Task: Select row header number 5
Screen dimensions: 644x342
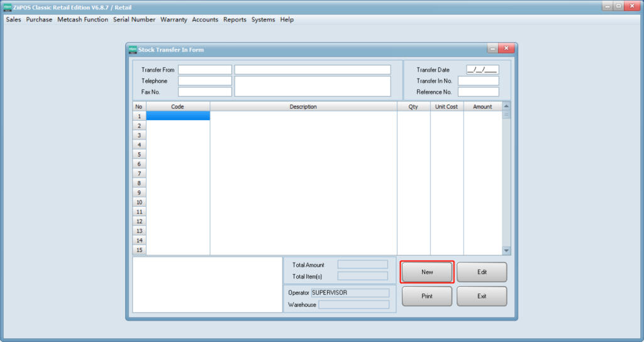Action: pyautogui.click(x=139, y=154)
